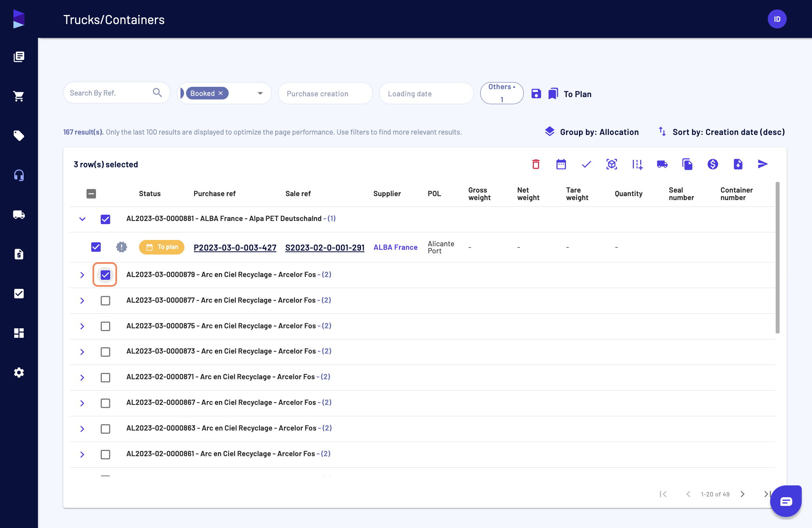
Task: Click the Search By Ref. field
Action: [x=117, y=93]
